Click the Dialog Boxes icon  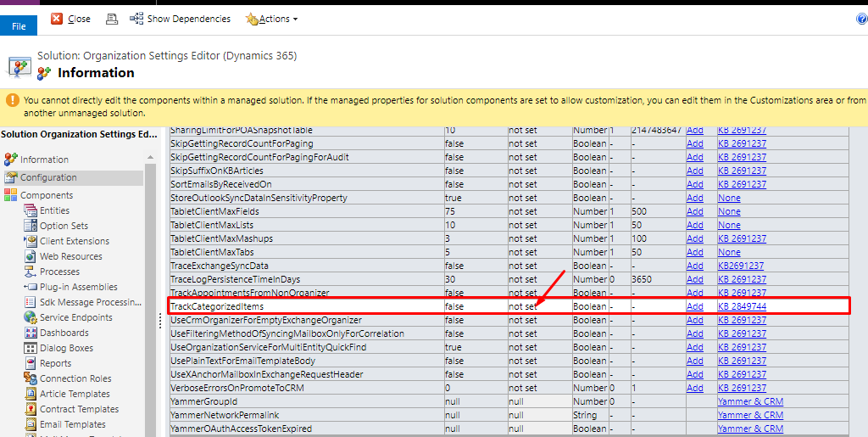31,348
